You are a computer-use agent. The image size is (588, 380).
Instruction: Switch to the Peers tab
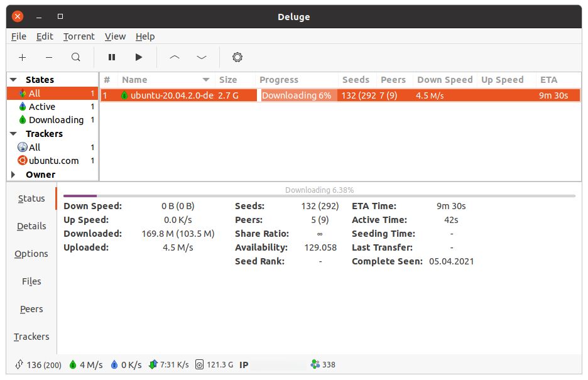pyautogui.click(x=31, y=309)
